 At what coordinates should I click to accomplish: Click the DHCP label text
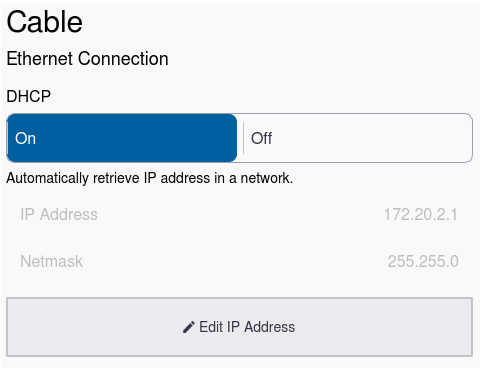(x=29, y=96)
